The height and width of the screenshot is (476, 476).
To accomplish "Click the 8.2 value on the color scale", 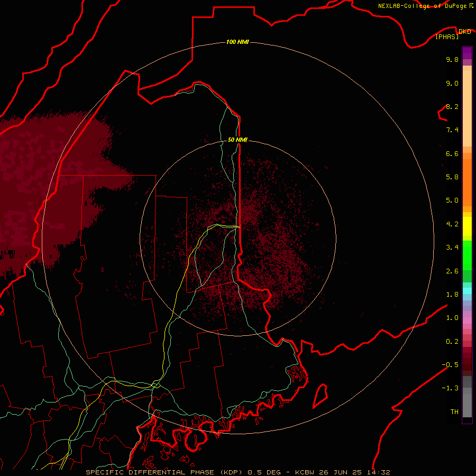I will click(x=452, y=106).
